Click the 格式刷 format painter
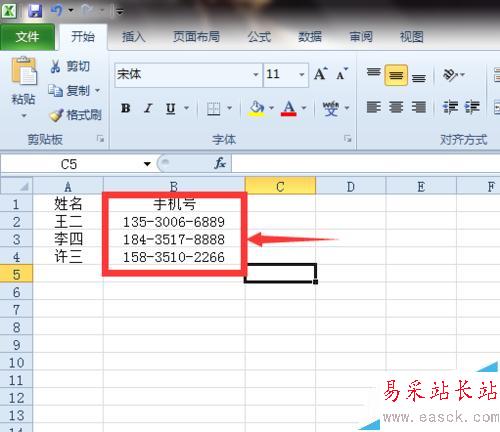Image resolution: width=500 pixels, height=432 pixels. pyautogui.click(x=75, y=115)
